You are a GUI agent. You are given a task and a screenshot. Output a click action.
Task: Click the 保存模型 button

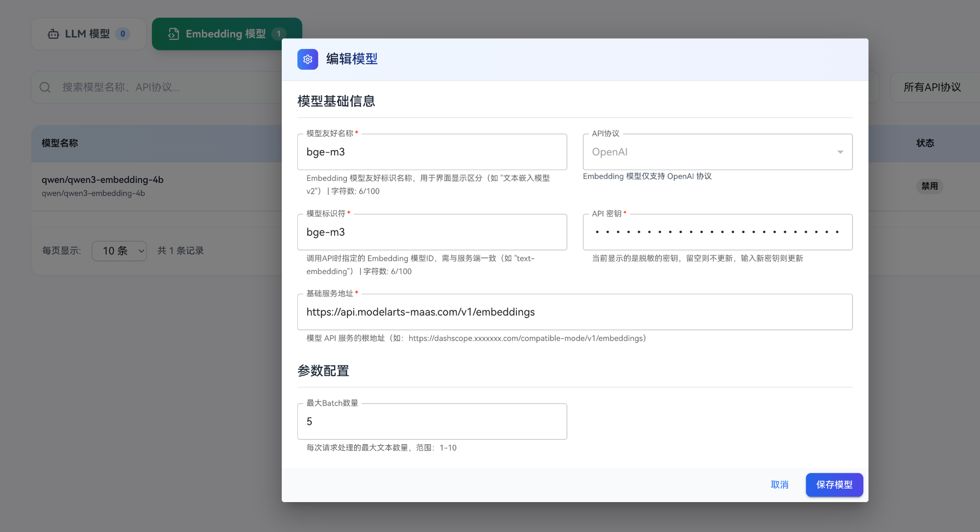click(834, 484)
